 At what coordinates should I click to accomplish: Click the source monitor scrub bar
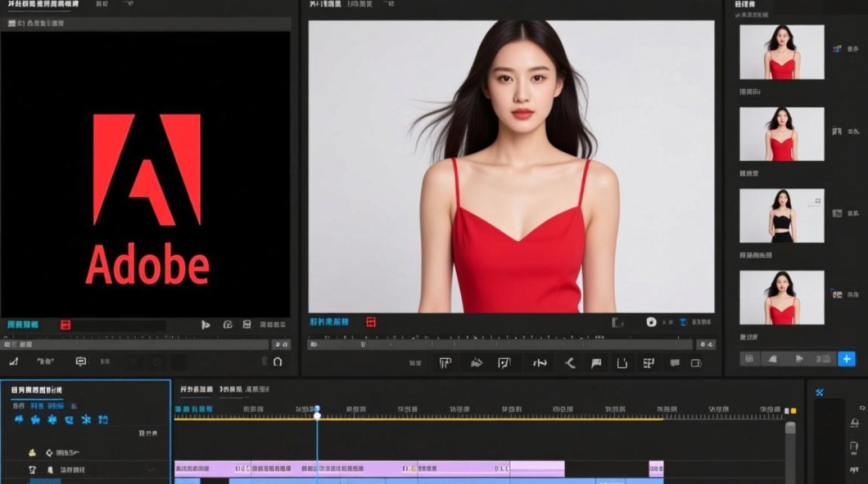pos(135,345)
